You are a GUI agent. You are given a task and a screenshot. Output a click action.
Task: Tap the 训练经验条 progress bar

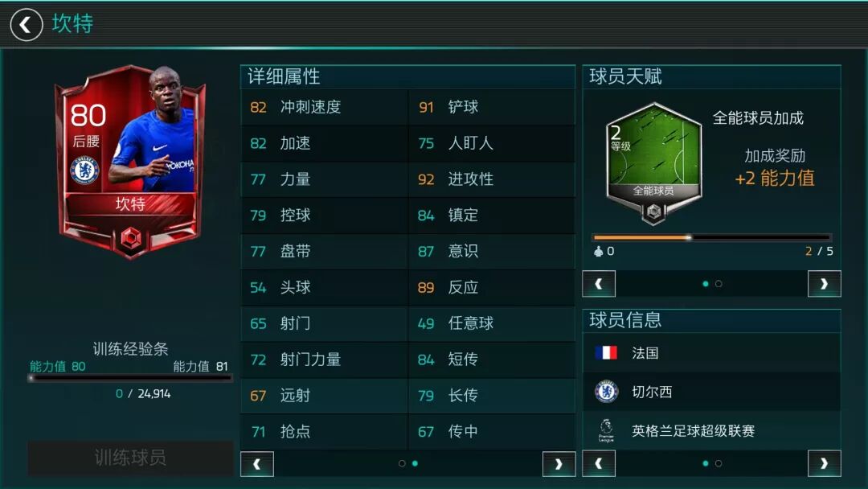pyautogui.click(x=130, y=378)
